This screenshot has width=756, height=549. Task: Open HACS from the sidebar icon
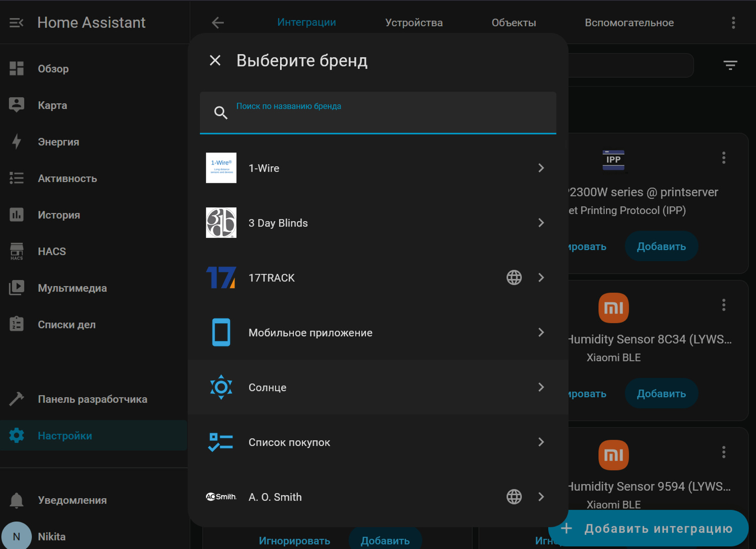pos(17,251)
